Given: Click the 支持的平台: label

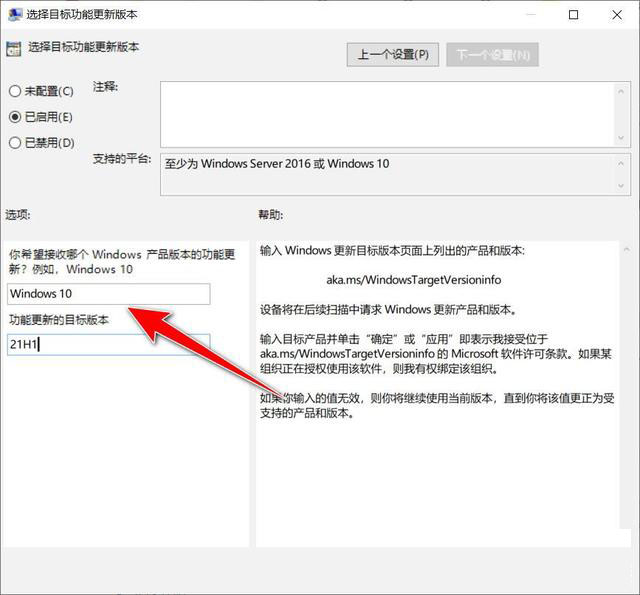Looking at the screenshot, I should point(122,158).
